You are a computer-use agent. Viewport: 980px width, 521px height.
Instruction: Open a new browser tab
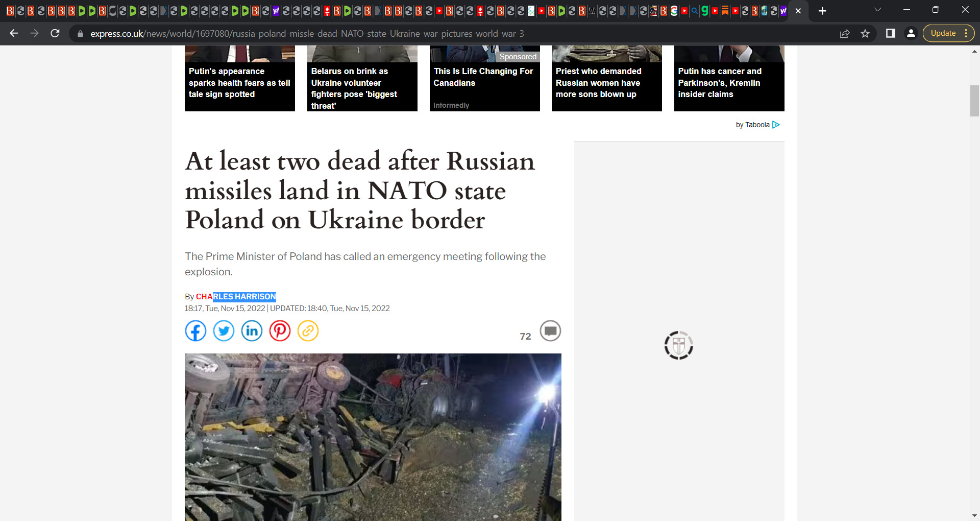tap(822, 11)
